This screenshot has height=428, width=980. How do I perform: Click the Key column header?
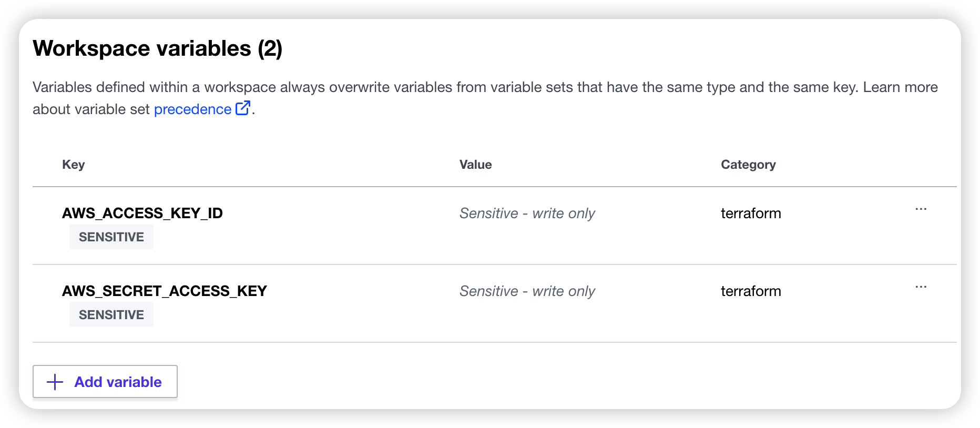click(74, 165)
